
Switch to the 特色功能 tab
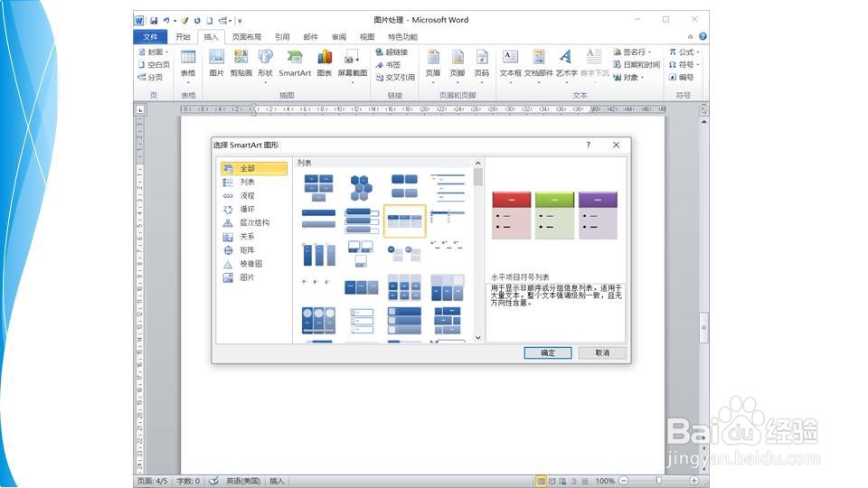(402, 36)
